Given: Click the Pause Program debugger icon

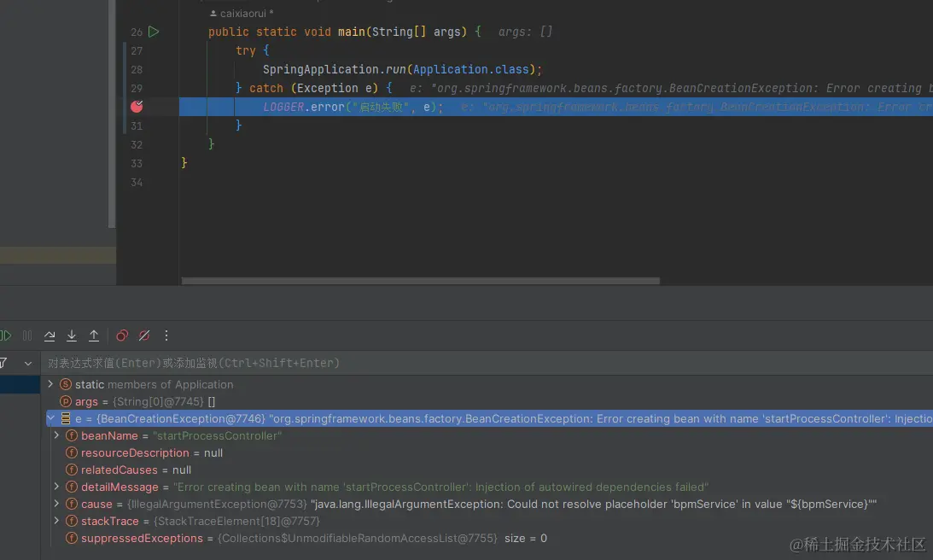Looking at the screenshot, I should 27,335.
